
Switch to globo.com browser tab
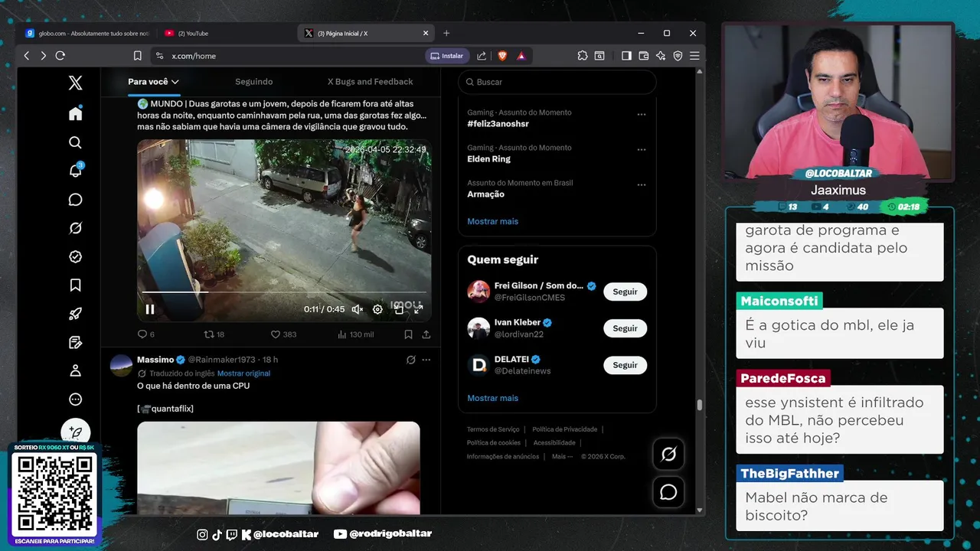[x=87, y=33]
